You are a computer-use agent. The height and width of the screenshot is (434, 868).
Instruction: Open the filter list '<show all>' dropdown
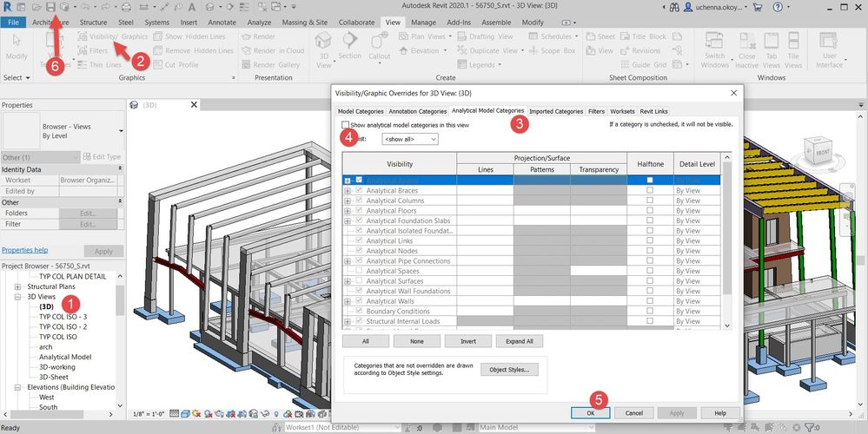pyautogui.click(x=409, y=140)
